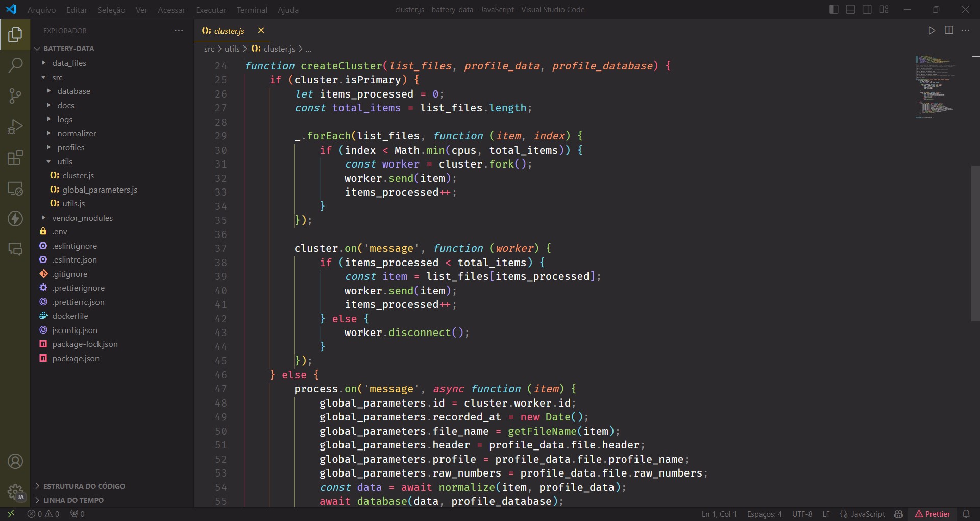Image resolution: width=980 pixels, height=521 pixels.
Task: Change indentation via Espaços: 4
Action: (764, 514)
